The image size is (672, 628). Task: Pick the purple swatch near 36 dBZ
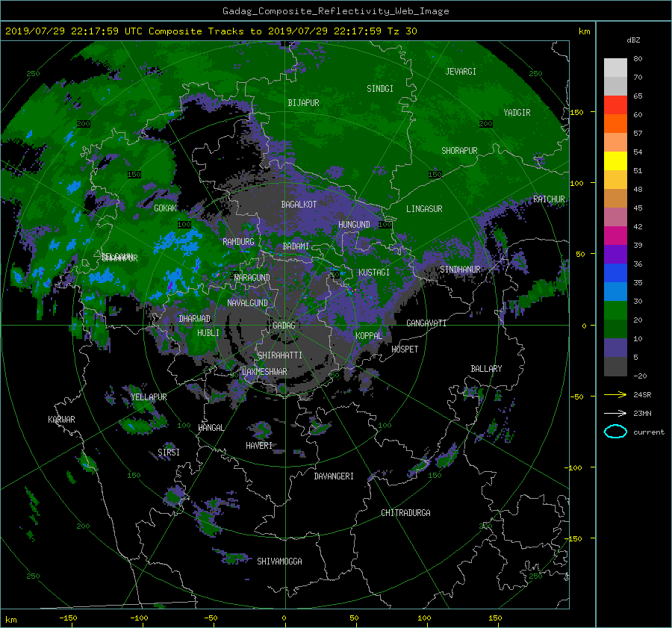(x=615, y=254)
